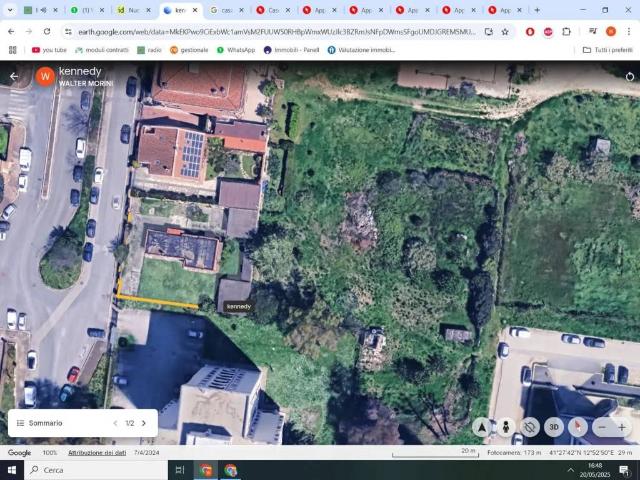The width and height of the screenshot is (640, 480).
Task: Bookmark this page with the star icon
Action: (505, 31)
